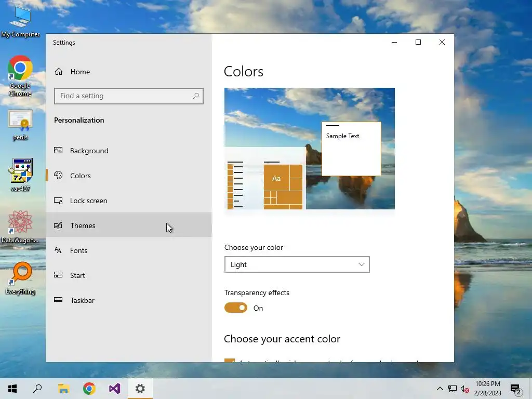Click the muted volume tray icon
This screenshot has height=399, width=532.
[465, 389]
